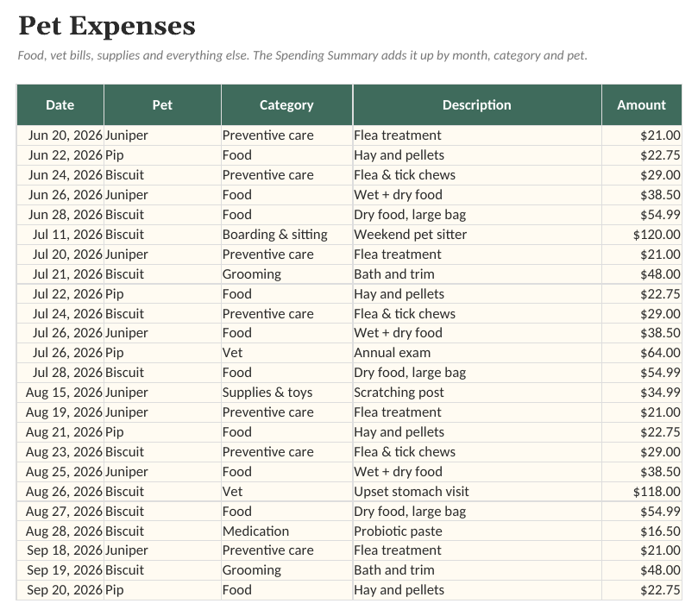Select $21.00 in the Jul 20 row
Viewport: 698px width, 616px height.
click(x=641, y=255)
